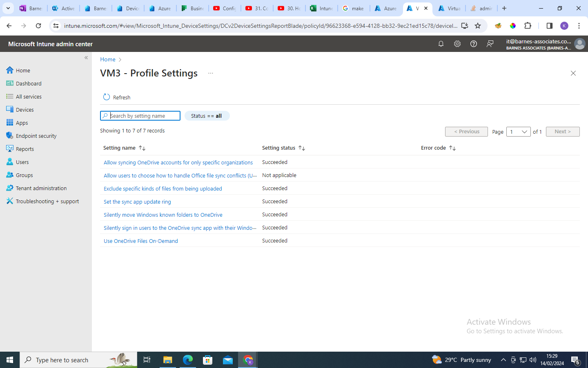
Task: Open Devices from the sidebar
Action: pyautogui.click(x=25, y=109)
